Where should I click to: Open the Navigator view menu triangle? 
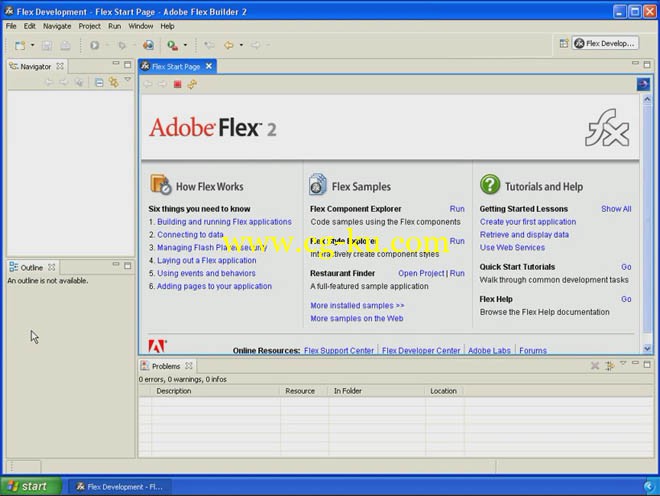pos(128,80)
